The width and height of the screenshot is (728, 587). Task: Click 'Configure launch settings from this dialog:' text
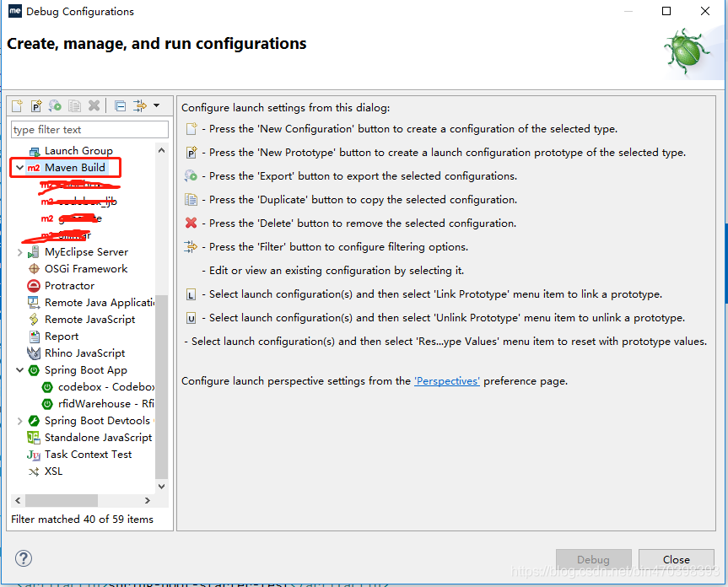[x=285, y=108]
